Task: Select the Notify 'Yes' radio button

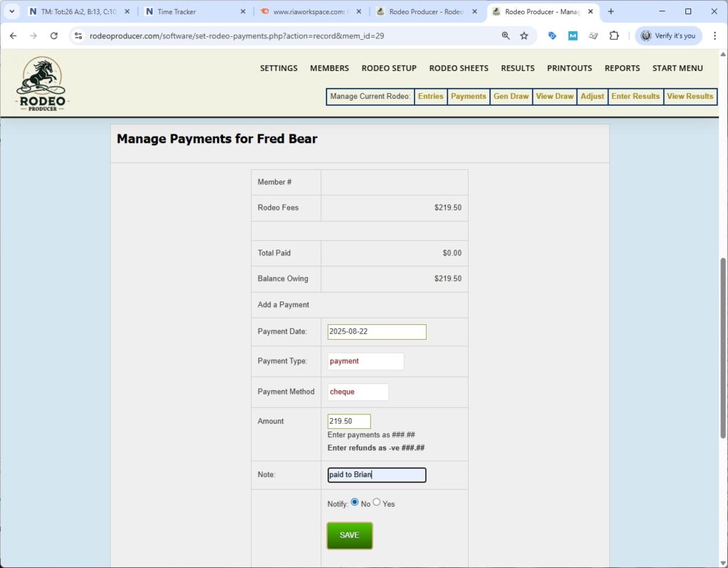Action: point(376,503)
